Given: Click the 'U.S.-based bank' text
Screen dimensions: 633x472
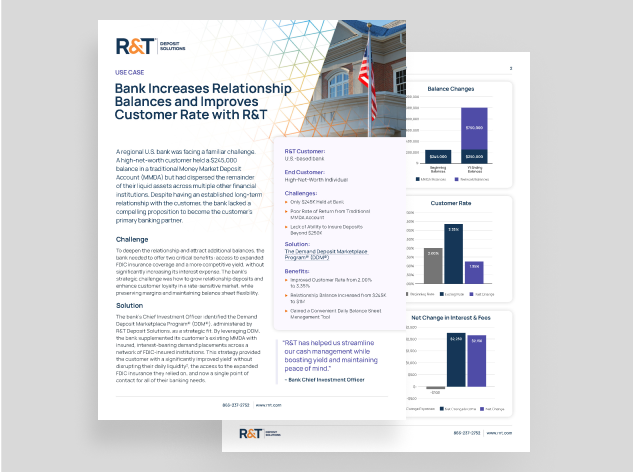Looking at the screenshot, I should pos(304,159).
